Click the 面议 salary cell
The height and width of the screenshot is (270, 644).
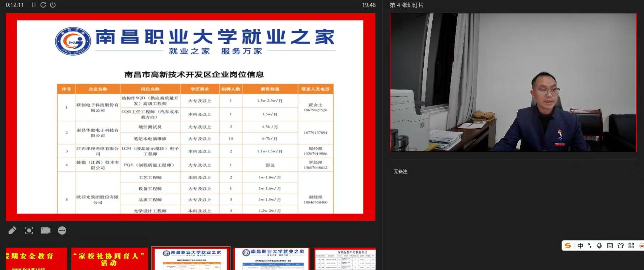click(270, 165)
